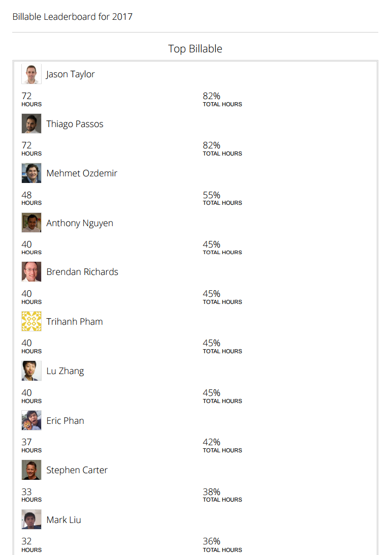Select Stephen Carter's profile photo

click(31, 470)
